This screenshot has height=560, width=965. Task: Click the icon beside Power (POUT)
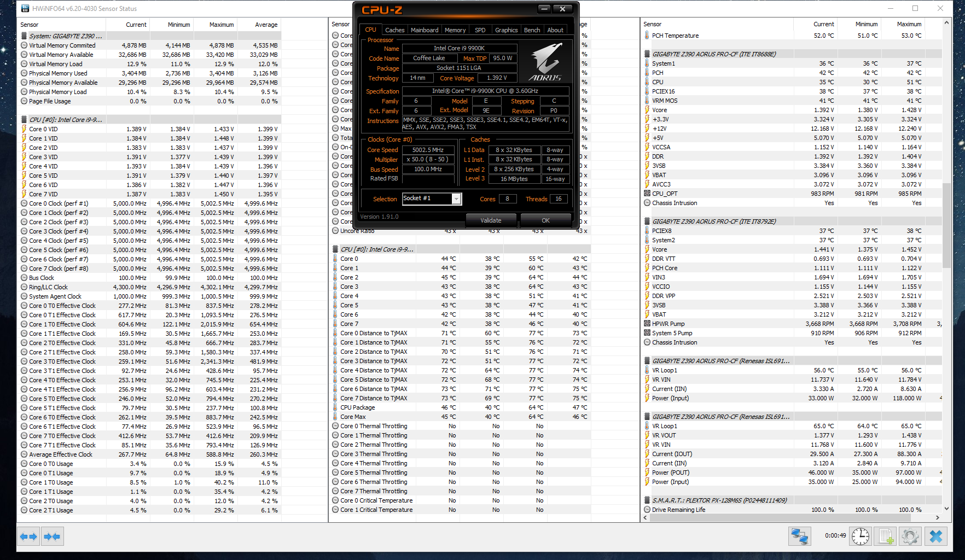647,472
